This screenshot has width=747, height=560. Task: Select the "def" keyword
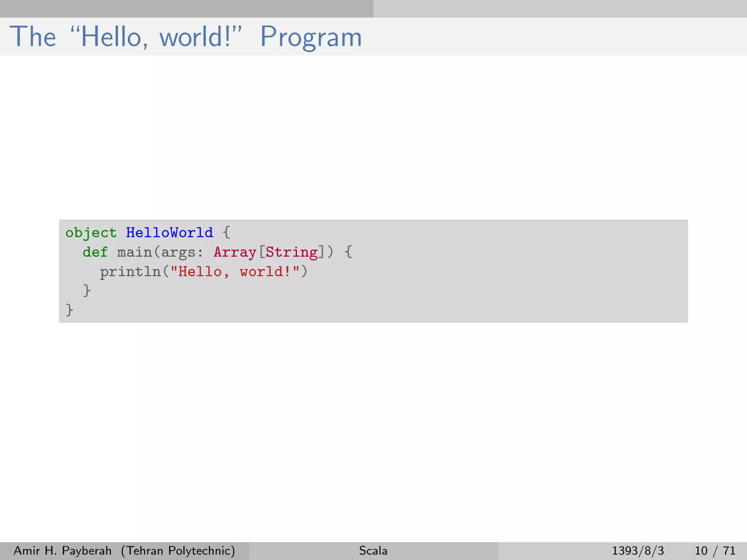click(95, 252)
